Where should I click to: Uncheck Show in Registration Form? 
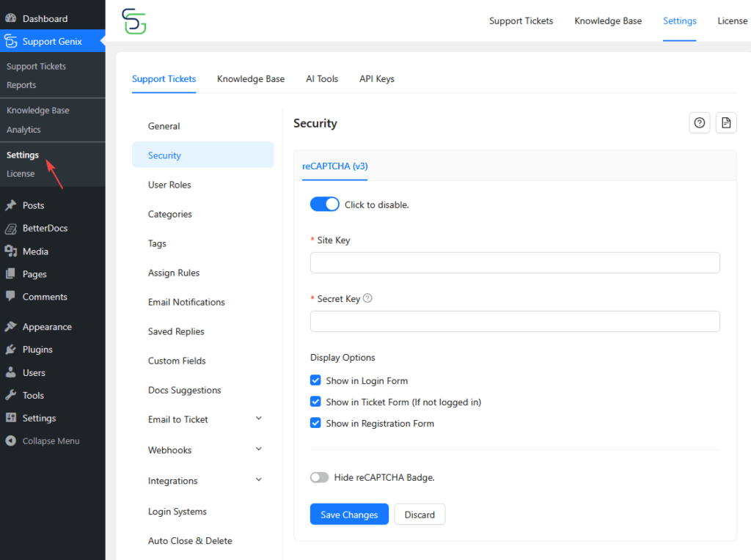point(316,423)
